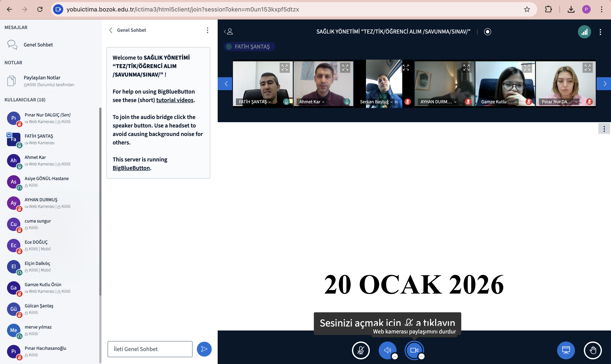Stop sharing your webcam
611x364 pixels.
(414, 350)
